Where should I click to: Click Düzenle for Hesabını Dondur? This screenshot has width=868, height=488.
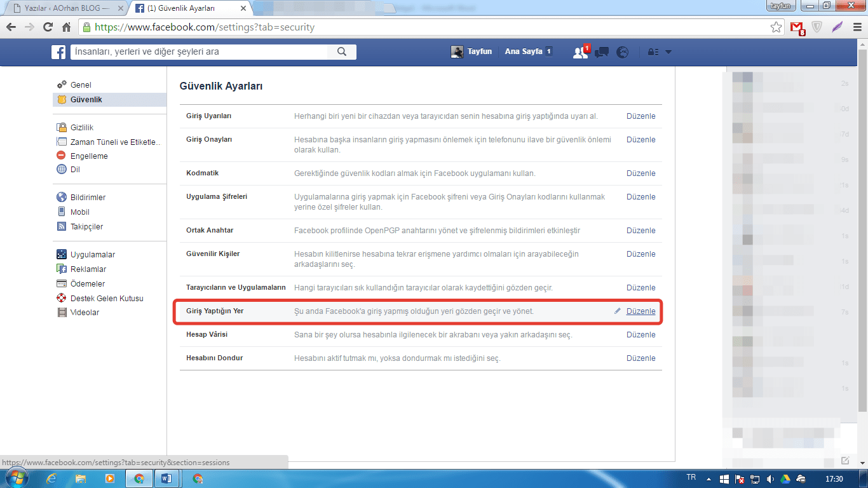pos(641,358)
